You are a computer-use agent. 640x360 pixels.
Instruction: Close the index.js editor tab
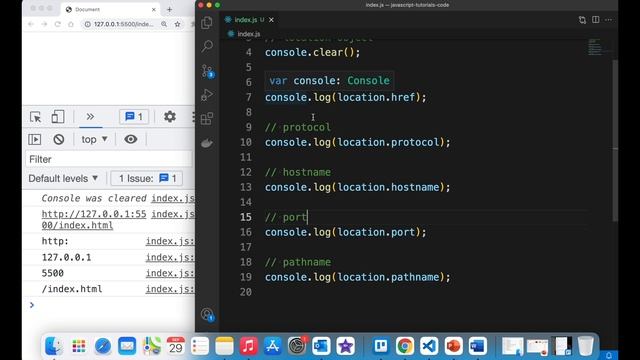click(x=271, y=20)
